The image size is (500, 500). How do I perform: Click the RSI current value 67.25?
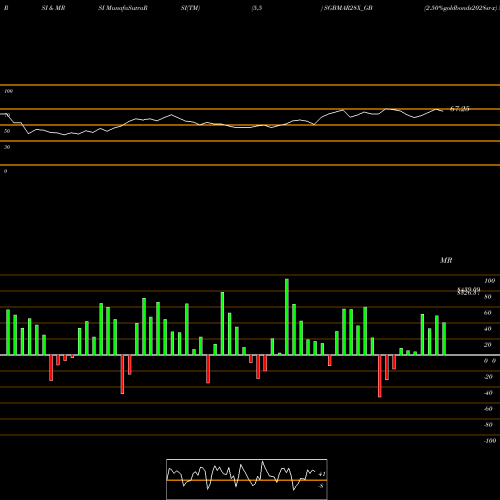pos(460,109)
